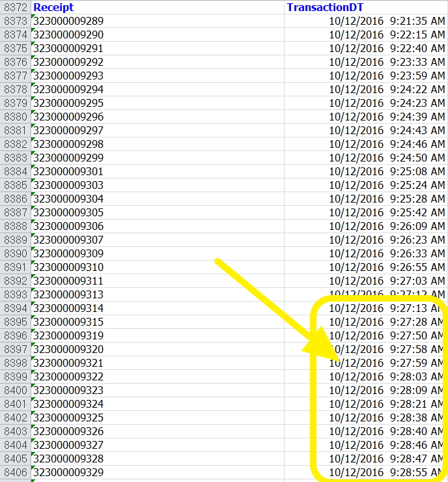Click receipt cell 323000009326
The image size is (448, 482).
click(x=158, y=431)
